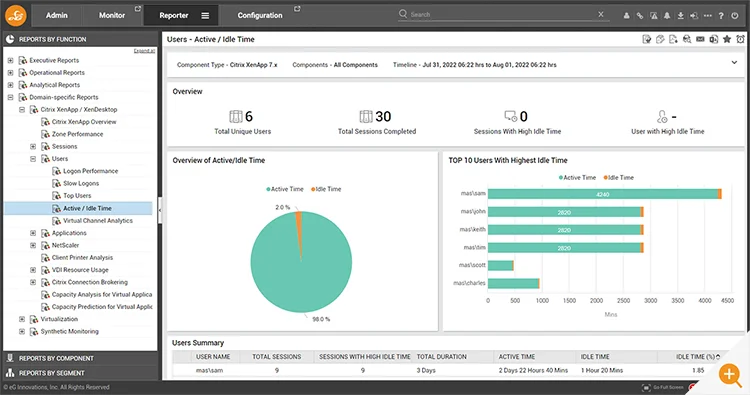Open the Reporter hamburger menu

pyautogui.click(x=205, y=16)
